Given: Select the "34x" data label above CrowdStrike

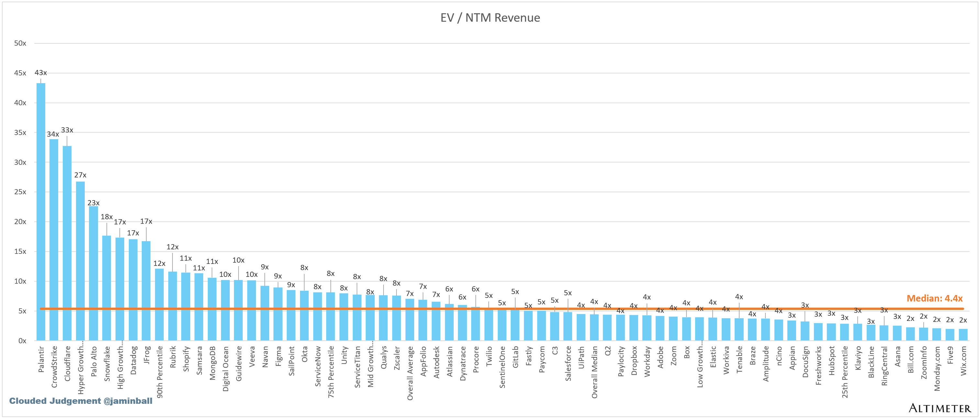Looking at the screenshot, I should 53,134.
